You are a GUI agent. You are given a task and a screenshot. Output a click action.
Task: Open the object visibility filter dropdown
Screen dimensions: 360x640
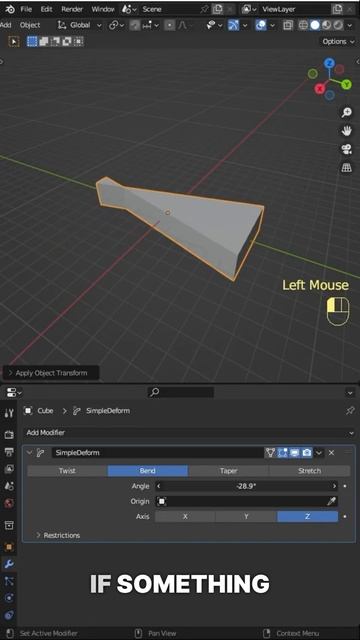[x=214, y=25]
